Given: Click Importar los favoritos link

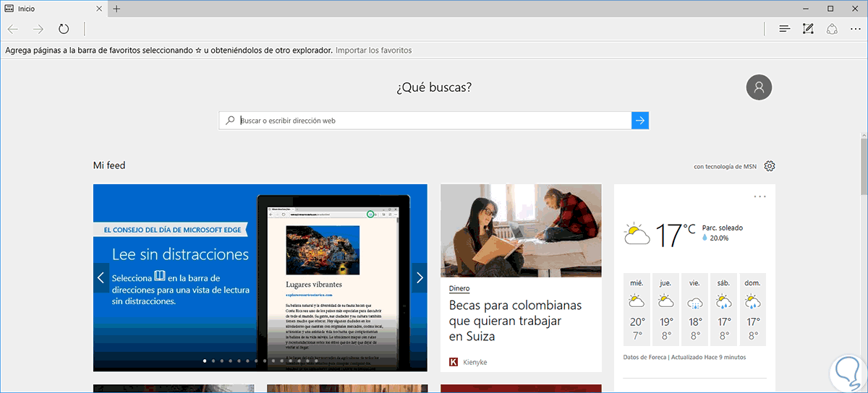Looking at the screenshot, I should pos(374,51).
